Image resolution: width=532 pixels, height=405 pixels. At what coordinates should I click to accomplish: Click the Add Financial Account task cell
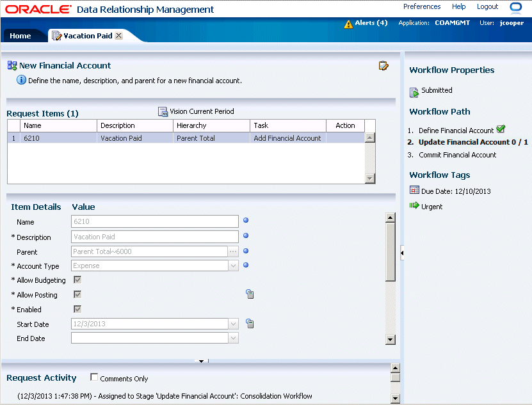(287, 138)
